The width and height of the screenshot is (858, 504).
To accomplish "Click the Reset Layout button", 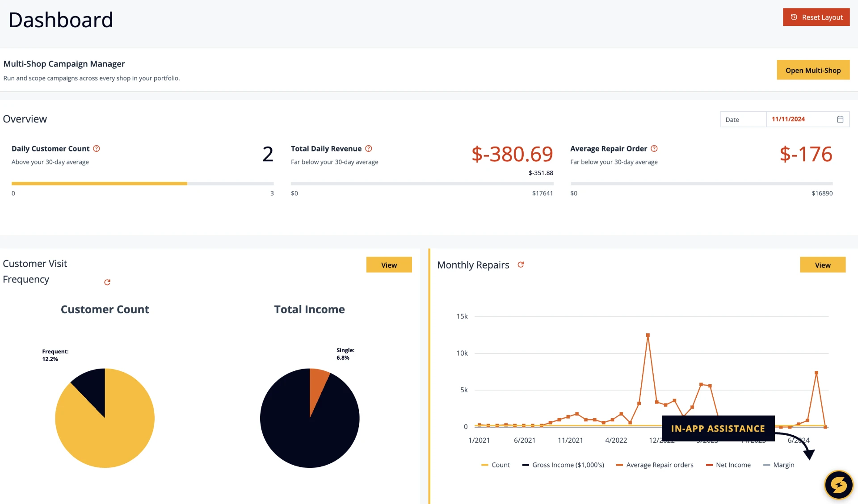I will click(x=816, y=17).
